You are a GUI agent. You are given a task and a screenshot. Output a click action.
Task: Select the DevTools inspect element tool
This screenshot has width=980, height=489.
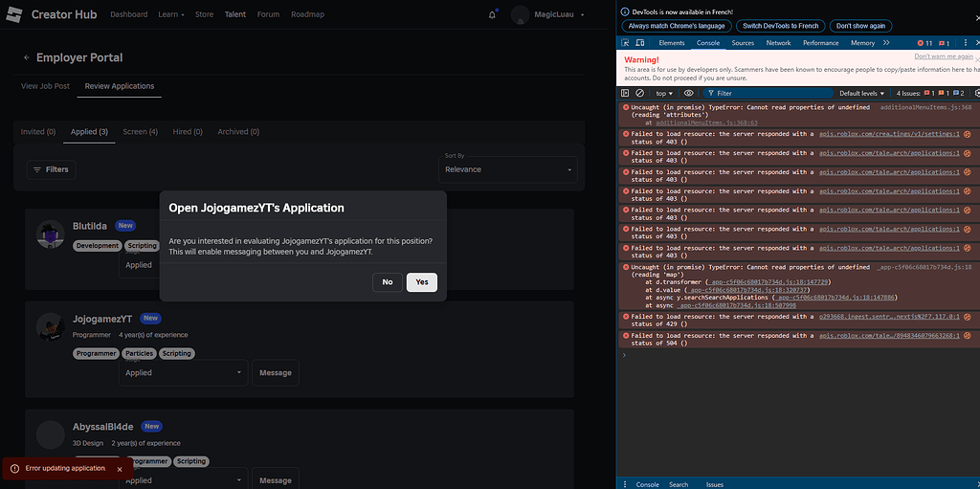coord(626,43)
